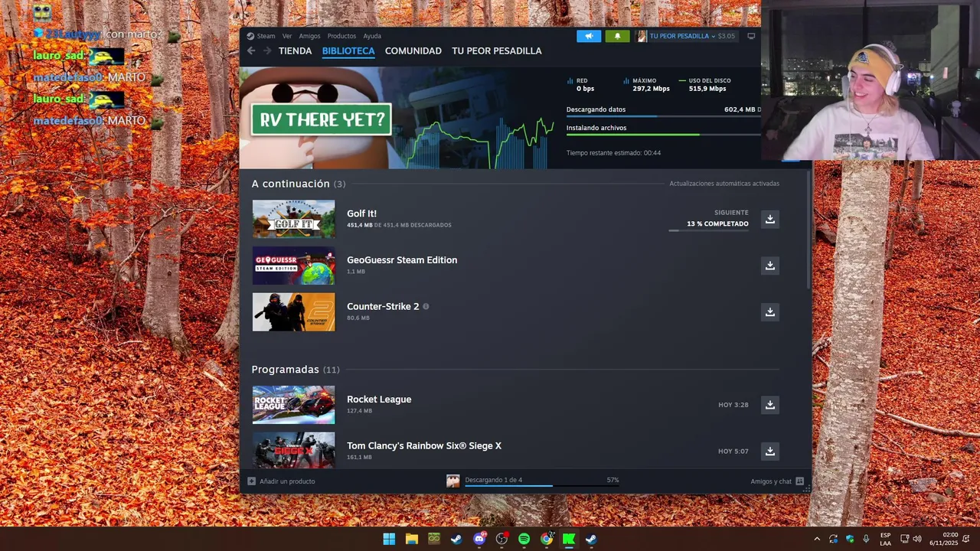The width and height of the screenshot is (980, 551).
Task: Go back with the left arrow
Action: pos(251,51)
